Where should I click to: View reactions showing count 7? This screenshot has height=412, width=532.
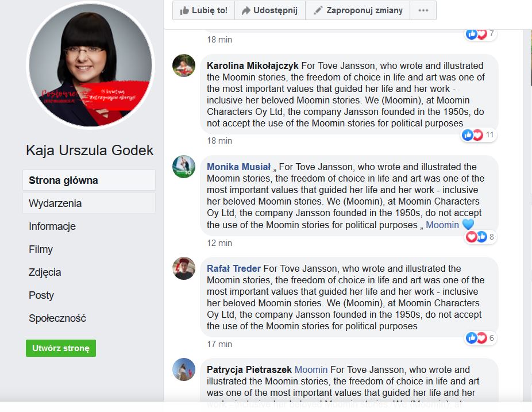(480, 34)
